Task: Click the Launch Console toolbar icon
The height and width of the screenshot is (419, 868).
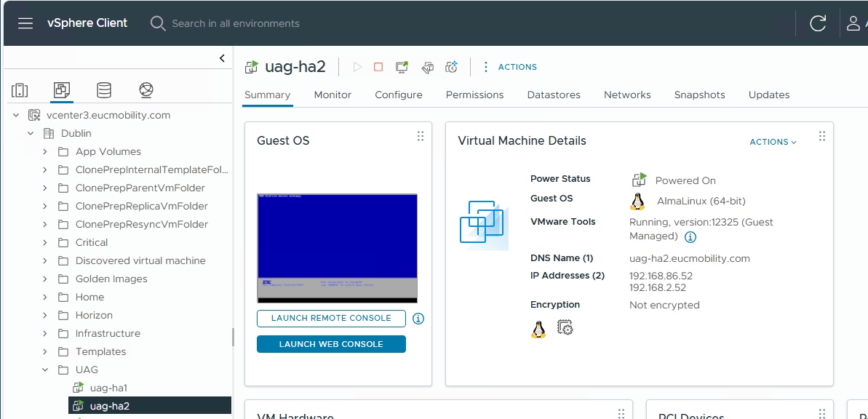Action: [x=402, y=67]
